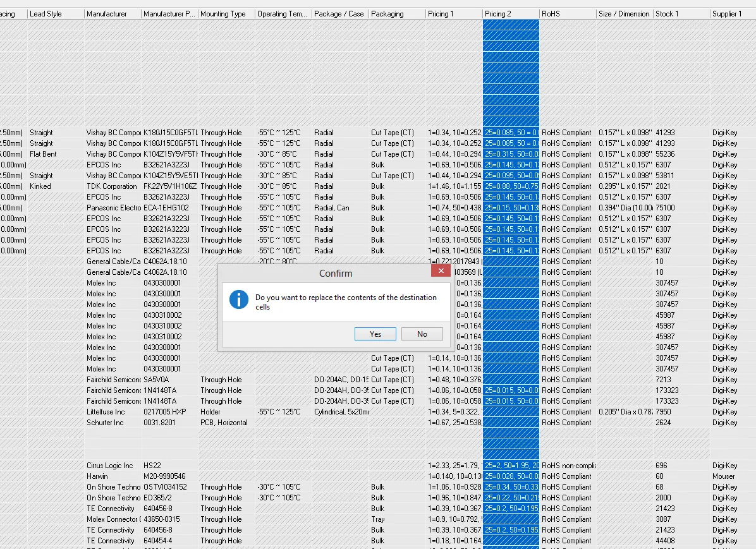756x549 pixels.
Task: Select the Mouser supplier cell
Action: point(723,476)
